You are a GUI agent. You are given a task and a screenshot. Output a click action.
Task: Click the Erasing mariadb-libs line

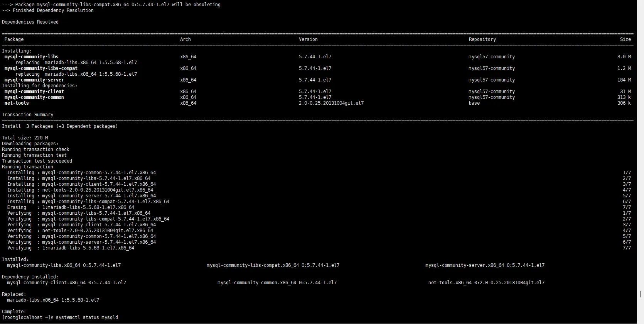(71, 207)
